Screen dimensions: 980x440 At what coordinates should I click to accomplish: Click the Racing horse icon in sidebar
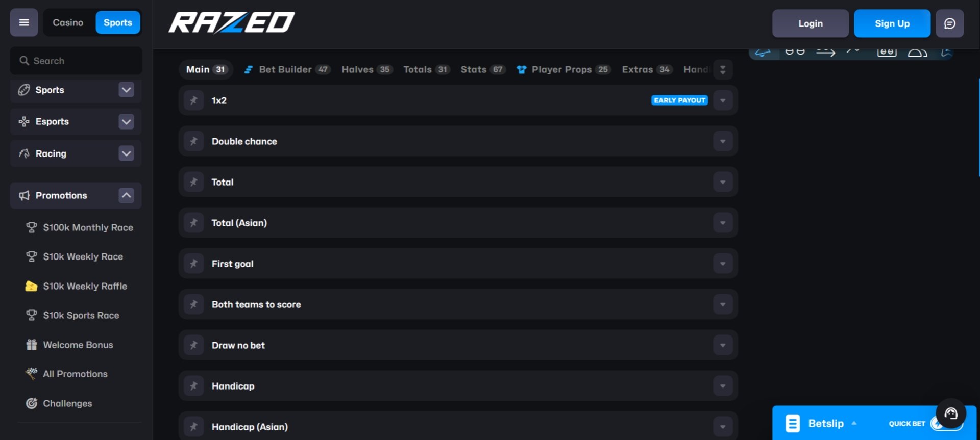pos(24,153)
